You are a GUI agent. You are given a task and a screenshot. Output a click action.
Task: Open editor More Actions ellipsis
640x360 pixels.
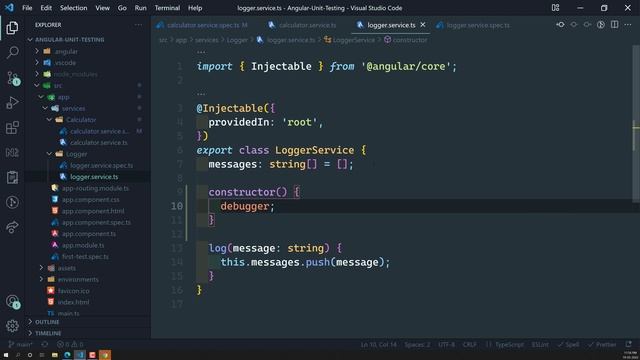(x=628, y=25)
